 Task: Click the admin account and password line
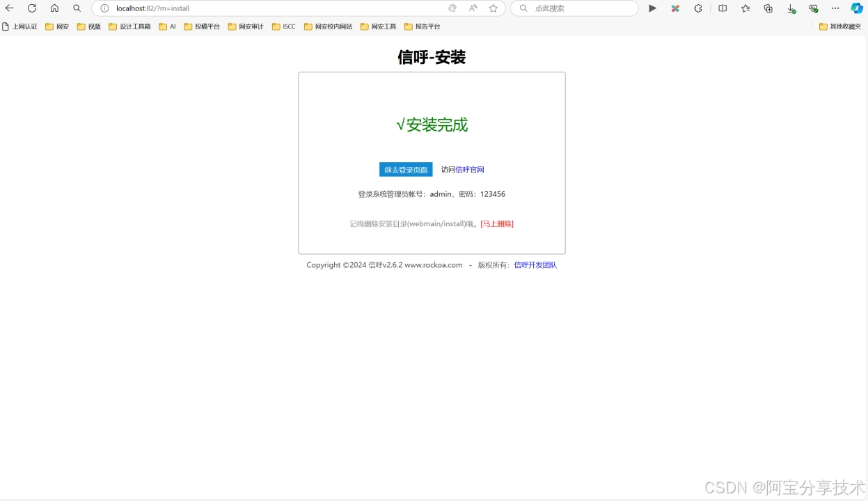click(x=432, y=194)
